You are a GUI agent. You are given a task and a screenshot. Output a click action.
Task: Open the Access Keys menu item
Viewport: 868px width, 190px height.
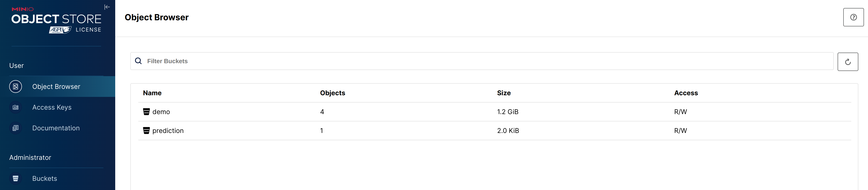pyautogui.click(x=52, y=107)
